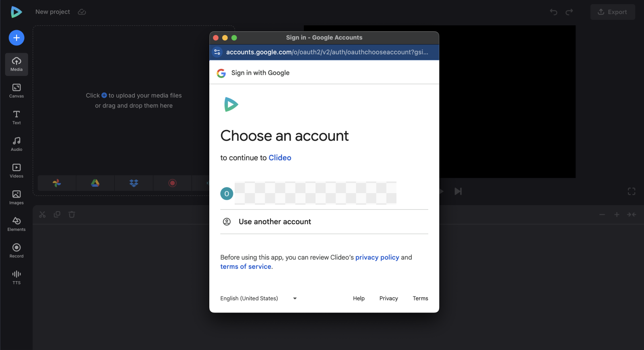
Task: Click the black video preview area
Action: [507, 101]
